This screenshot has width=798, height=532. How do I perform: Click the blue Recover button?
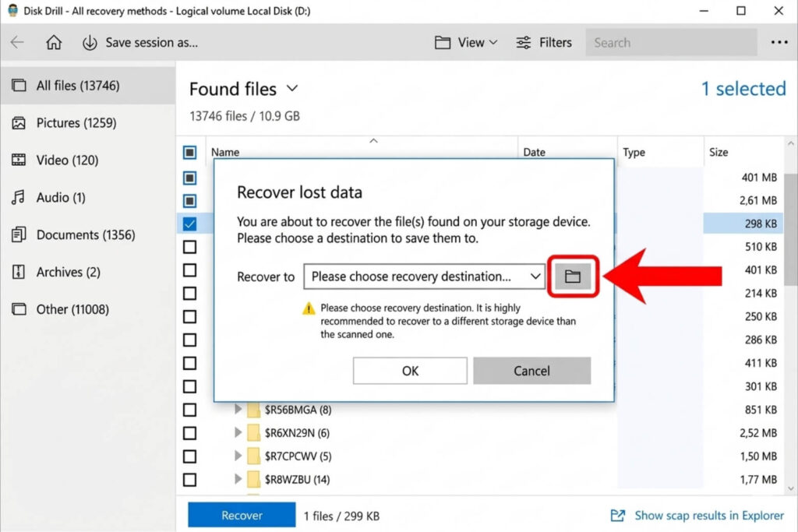coord(242,515)
